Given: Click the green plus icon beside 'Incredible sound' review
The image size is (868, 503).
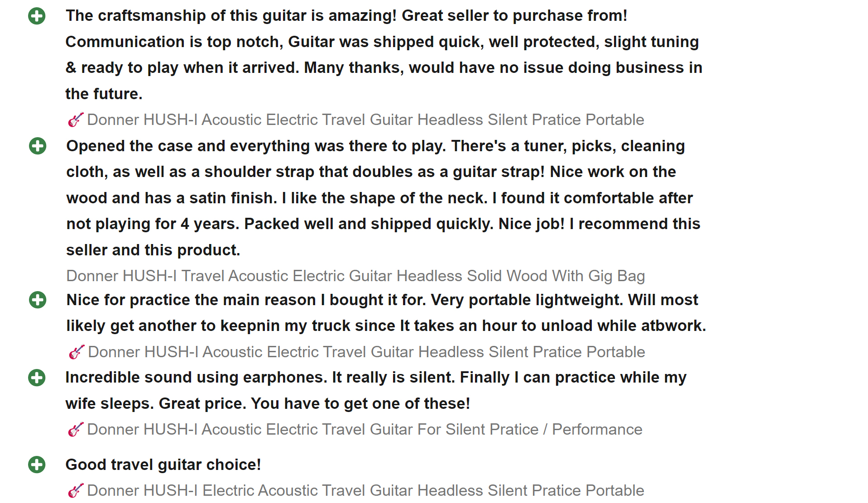Looking at the screenshot, I should click(x=37, y=378).
